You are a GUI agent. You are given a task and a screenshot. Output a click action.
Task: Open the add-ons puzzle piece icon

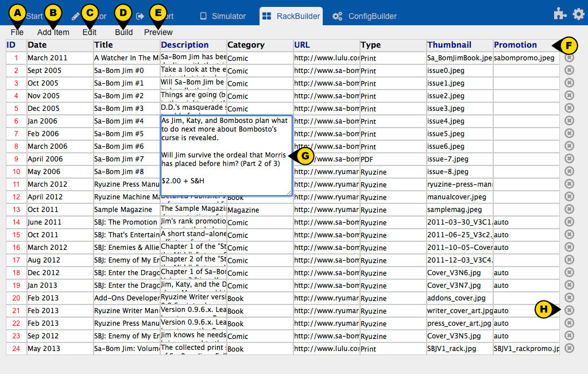point(560,15)
